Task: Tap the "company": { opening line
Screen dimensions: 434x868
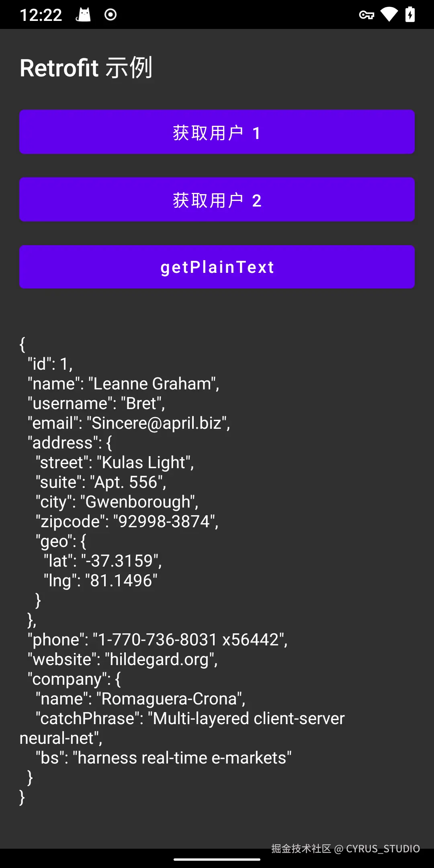Action: (74, 679)
